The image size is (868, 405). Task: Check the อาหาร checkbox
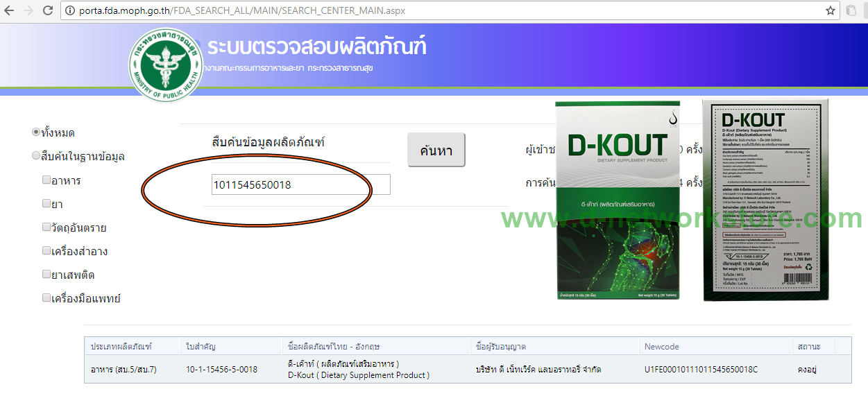[46, 180]
